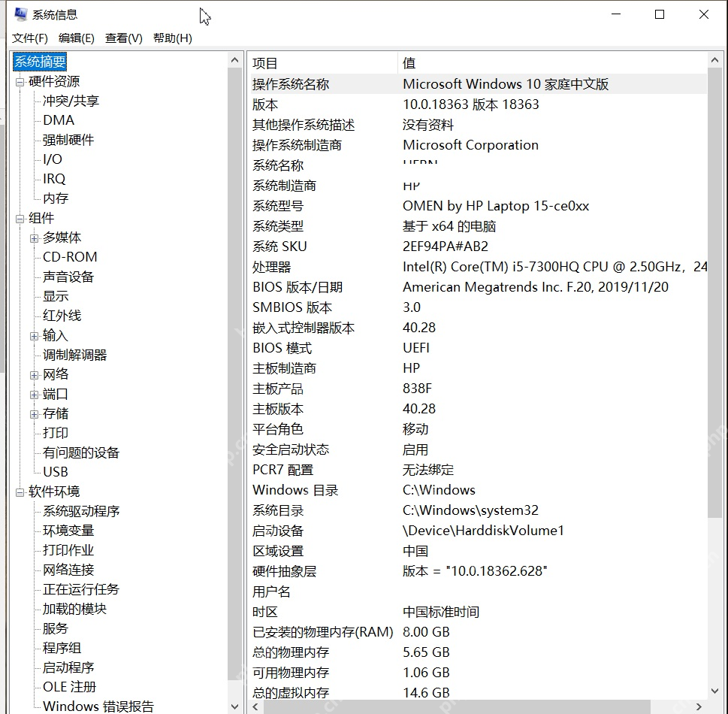Collapse the 硬件资源 tree node

coord(20,82)
